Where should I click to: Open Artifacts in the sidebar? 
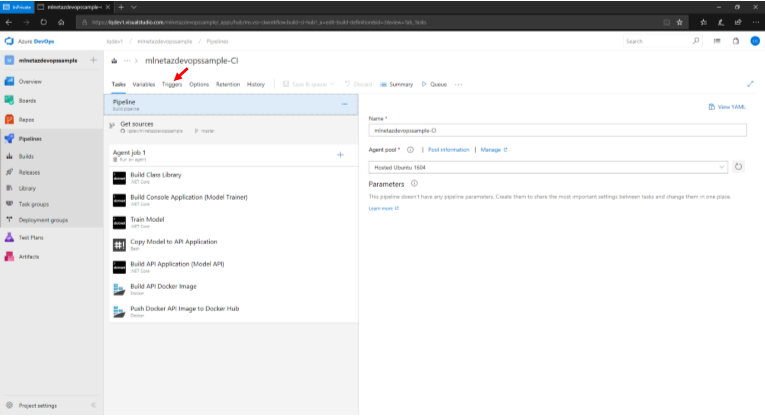pos(28,256)
